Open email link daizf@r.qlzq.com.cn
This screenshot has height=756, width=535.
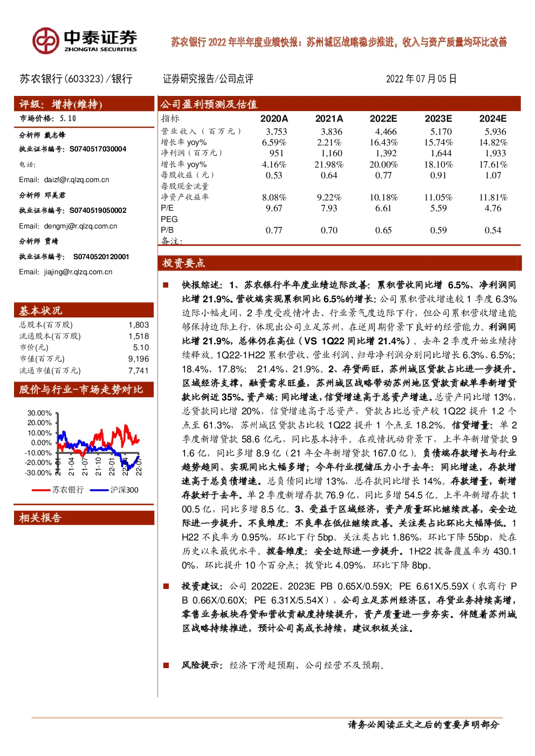pos(77,180)
